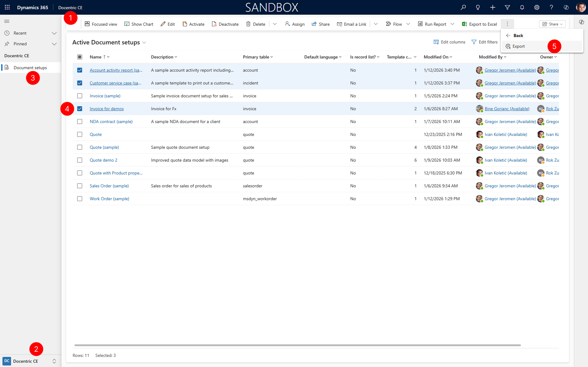Click Edit filters button

(484, 42)
